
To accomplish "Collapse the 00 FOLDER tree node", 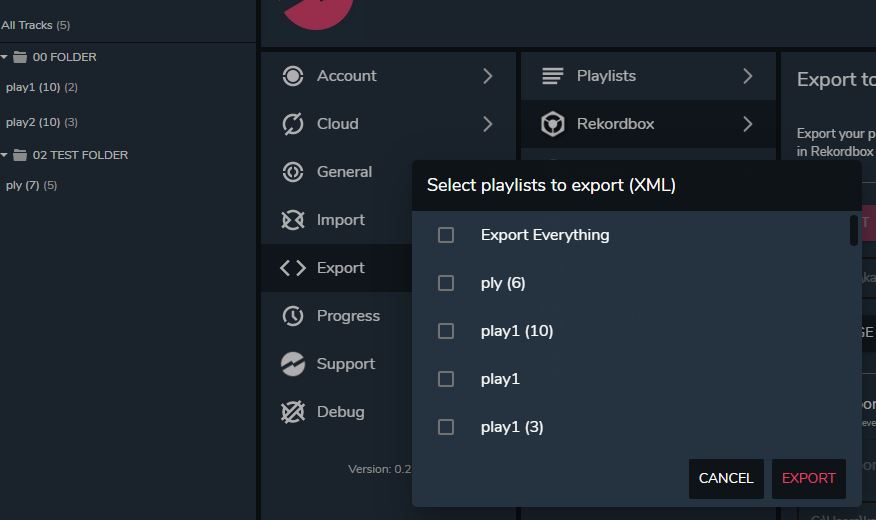I will (5, 57).
